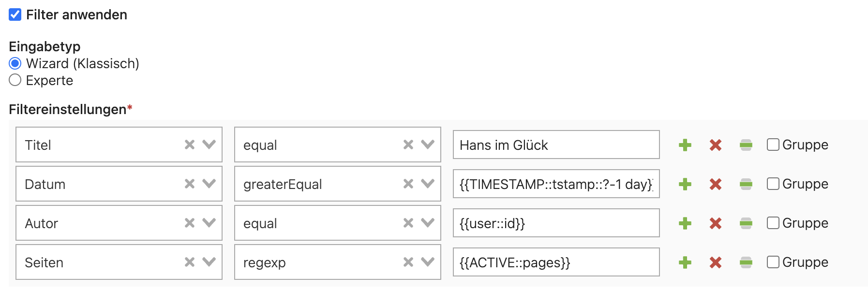The width and height of the screenshot is (868, 290).
Task: Clear the Titel field selection
Action: coord(190,145)
